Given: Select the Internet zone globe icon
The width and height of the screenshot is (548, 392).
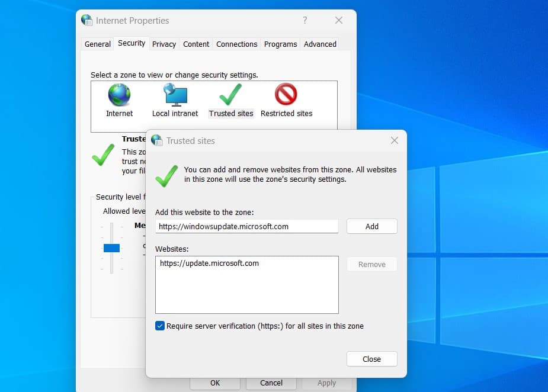Looking at the screenshot, I should pos(119,95).
